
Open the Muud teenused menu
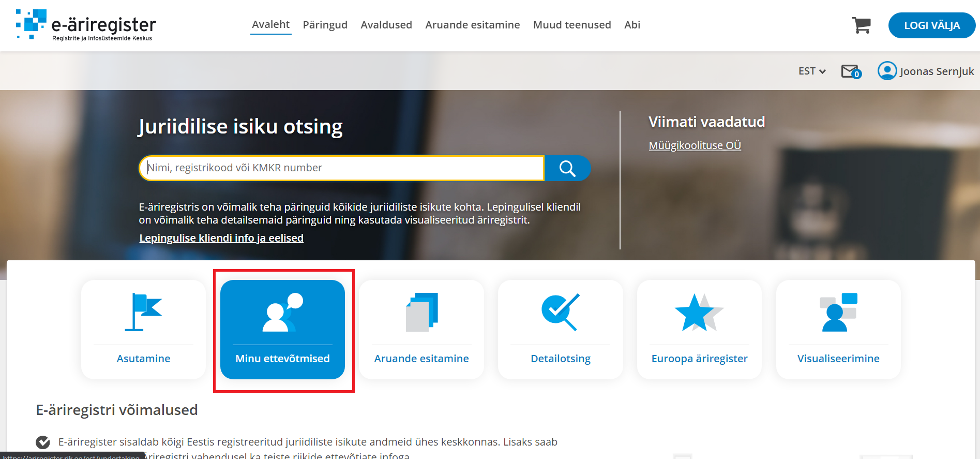572,25
